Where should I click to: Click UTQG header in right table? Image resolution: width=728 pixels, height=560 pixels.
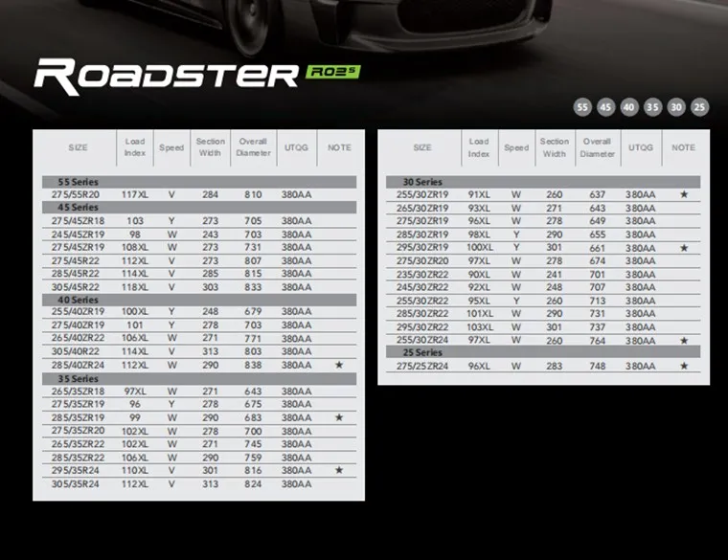pos(641,147)
